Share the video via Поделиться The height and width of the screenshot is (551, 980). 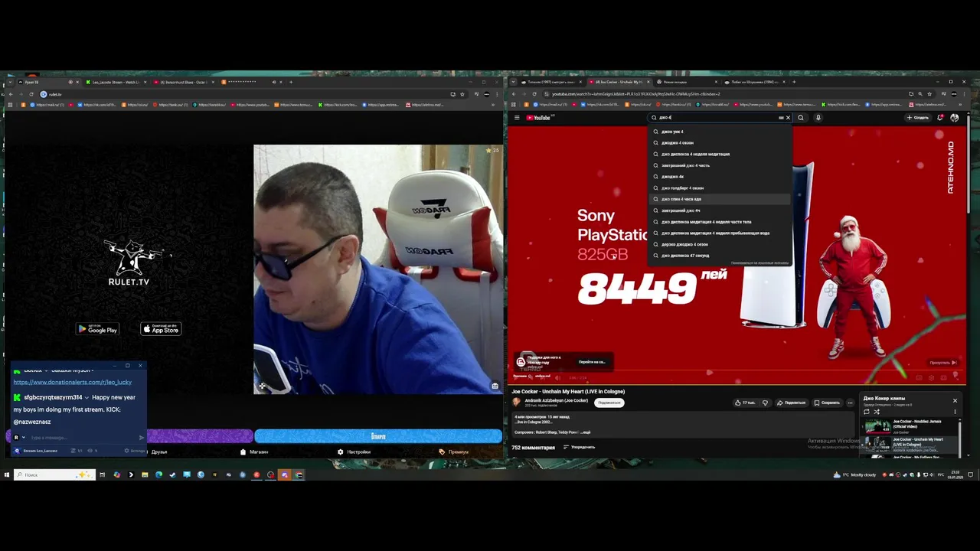[792, 403]
